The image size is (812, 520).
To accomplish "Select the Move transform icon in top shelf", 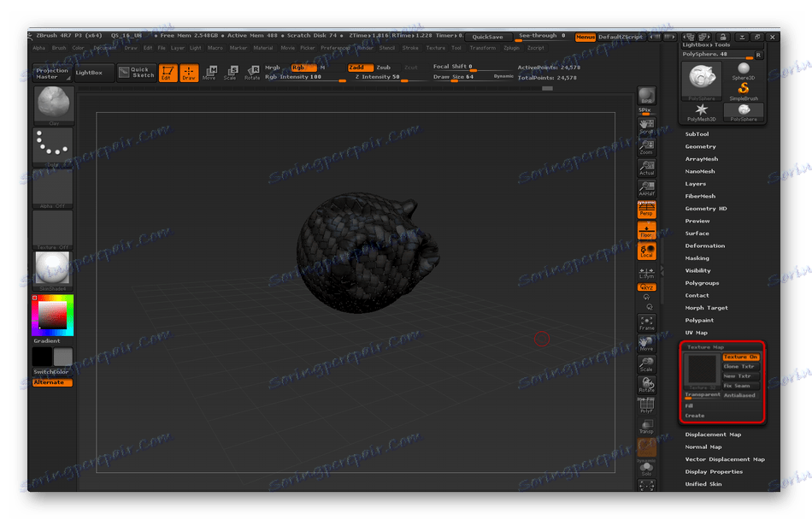I will (209, 73).
